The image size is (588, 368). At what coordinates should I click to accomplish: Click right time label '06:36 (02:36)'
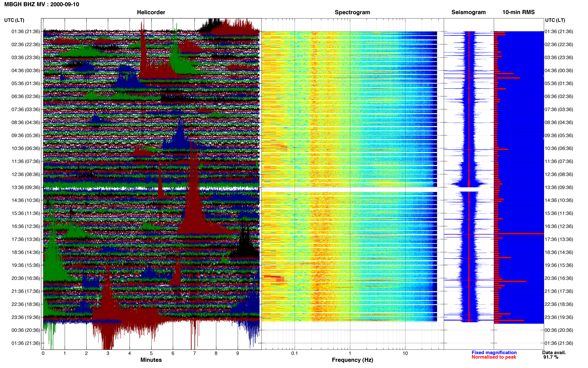pos(559,96)
